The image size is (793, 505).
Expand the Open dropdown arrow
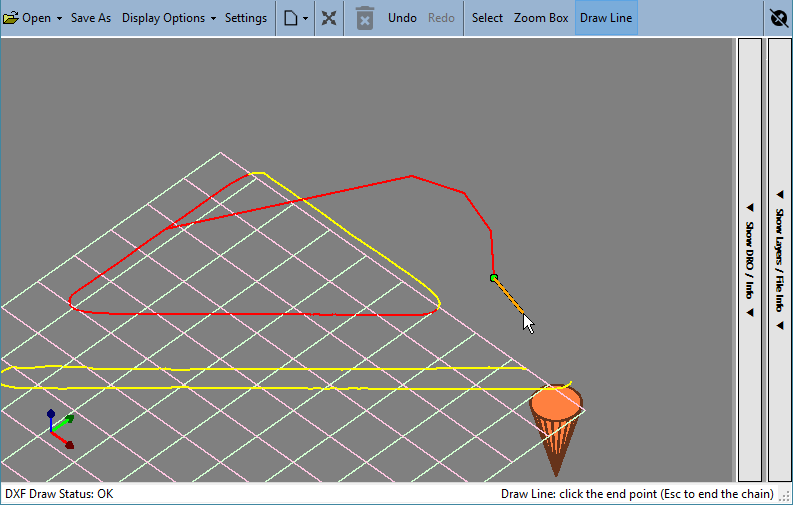tap(59, 19)
